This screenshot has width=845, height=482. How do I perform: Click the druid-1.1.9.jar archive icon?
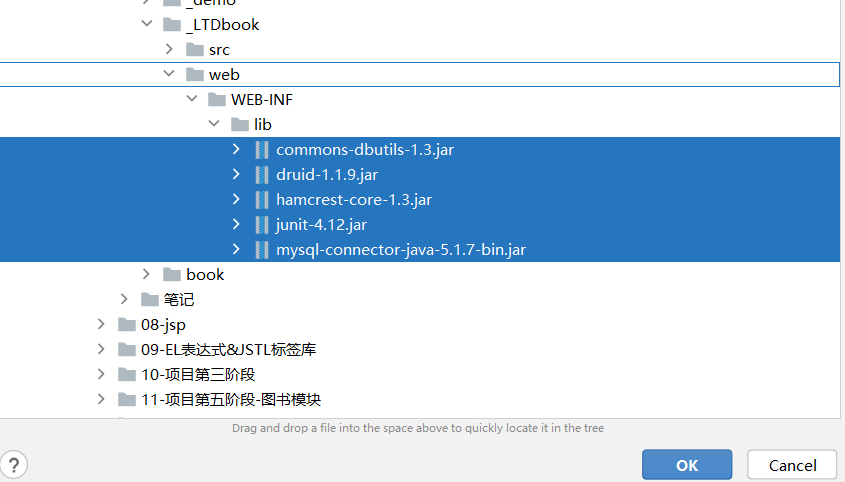[x=262, y=175]
